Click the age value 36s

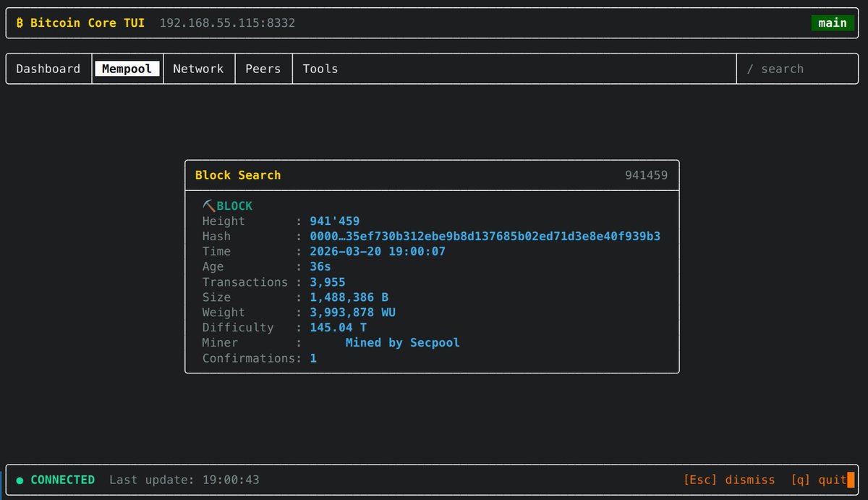(320, 267)
